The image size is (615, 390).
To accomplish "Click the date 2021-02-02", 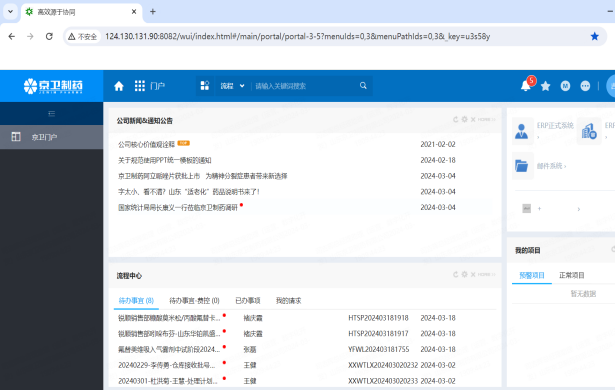I will [438, 144].
